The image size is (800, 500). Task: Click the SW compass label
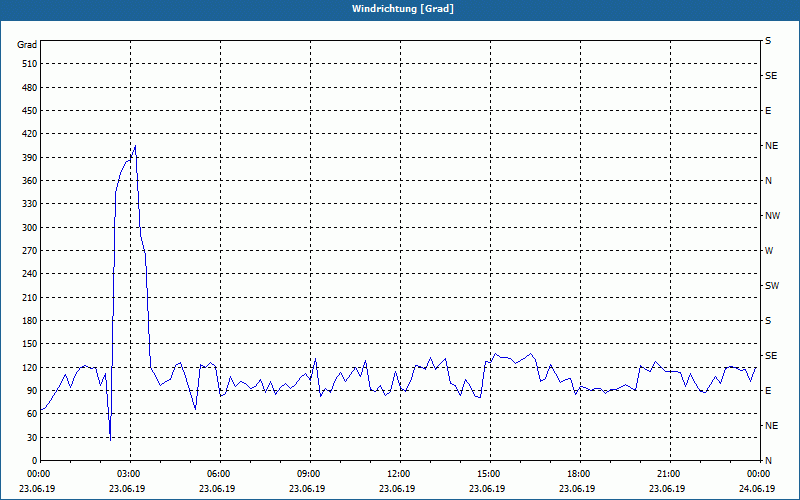[x=772, y=286]
